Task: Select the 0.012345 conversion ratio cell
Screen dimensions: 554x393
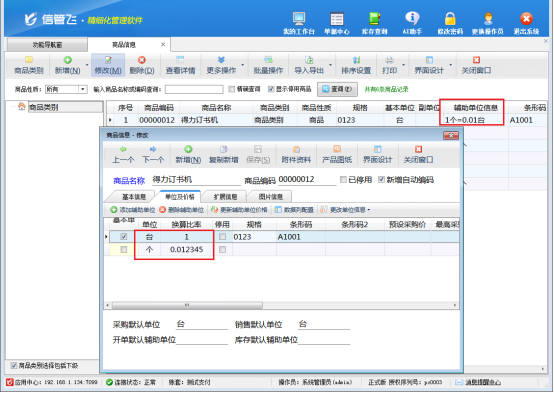Action: (x=187, y=250)
